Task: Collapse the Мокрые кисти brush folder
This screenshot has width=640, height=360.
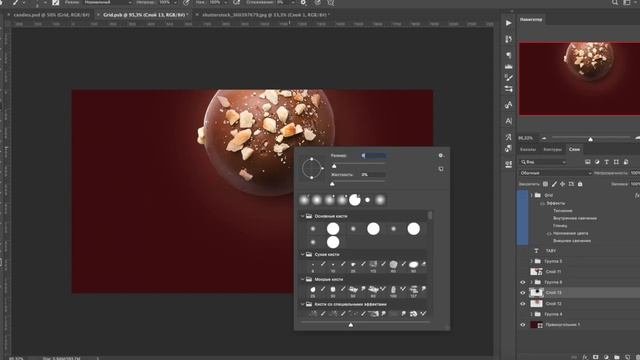Action: tap(302, 280)
